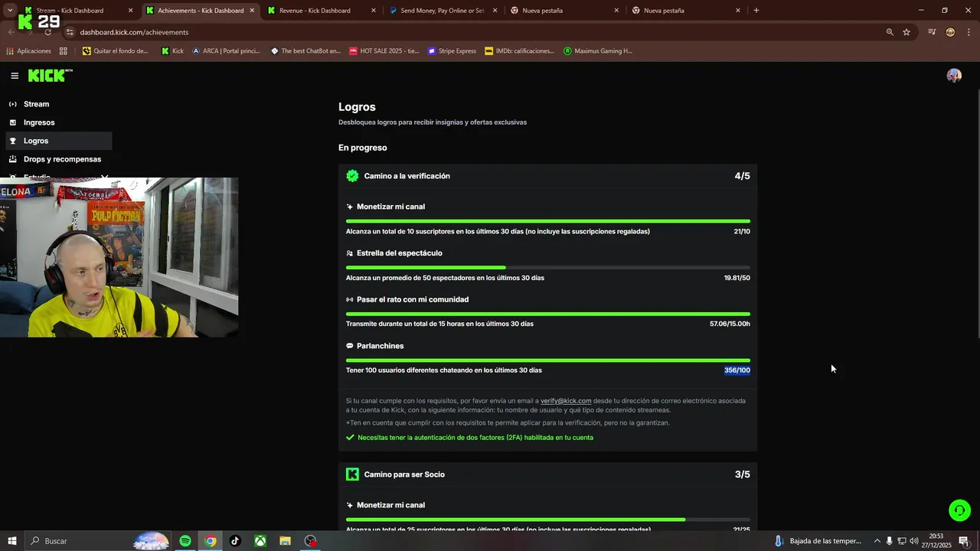Screen dimensions: 980x551
Task: Open the green support chat bubble
Action: (959, 510)
